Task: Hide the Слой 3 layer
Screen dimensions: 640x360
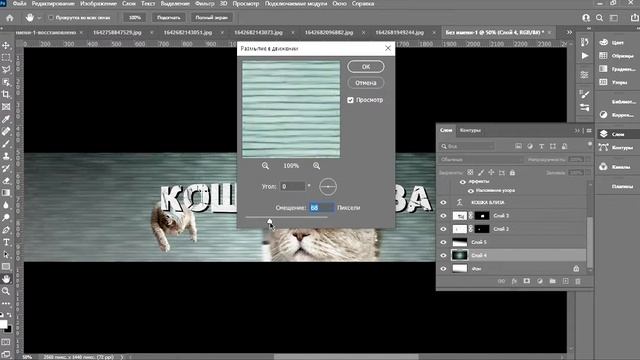Action: (x=443, y=216)
